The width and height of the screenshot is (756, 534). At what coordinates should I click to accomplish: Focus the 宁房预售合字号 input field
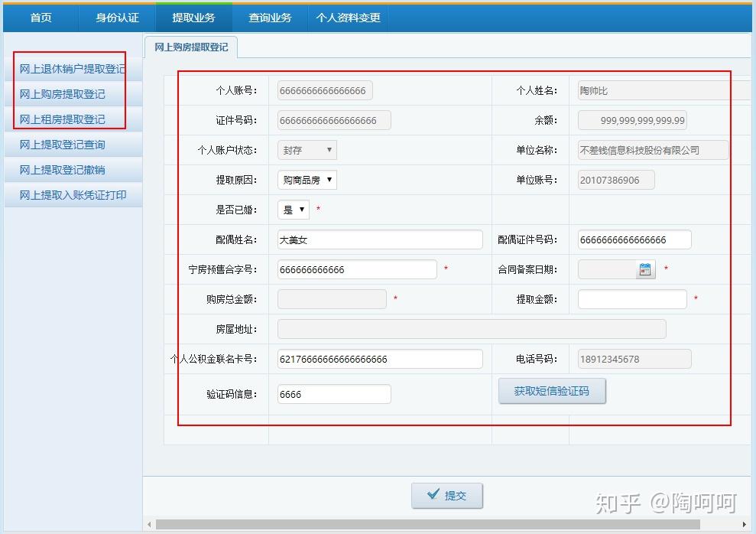[x=357, y=269]
